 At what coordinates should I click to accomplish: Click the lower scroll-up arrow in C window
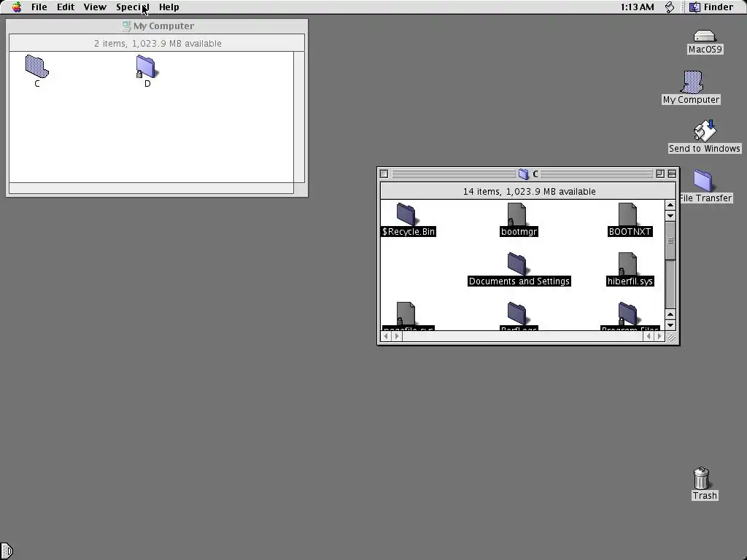[670, 314]
